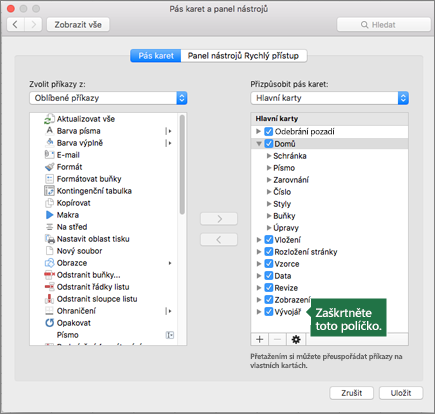The image size is (435, 414).
Task: Toggle the Data checkbox
Action: [269, 276]
